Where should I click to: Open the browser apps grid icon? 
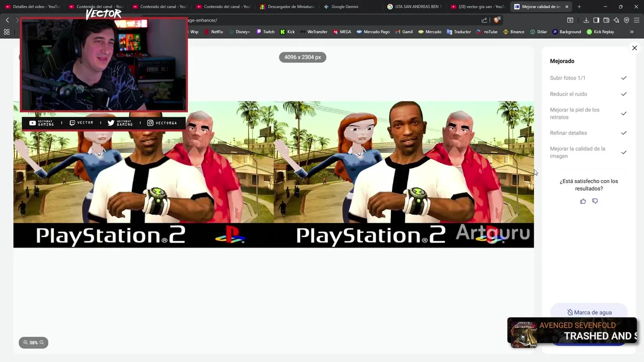click(7, 32)
